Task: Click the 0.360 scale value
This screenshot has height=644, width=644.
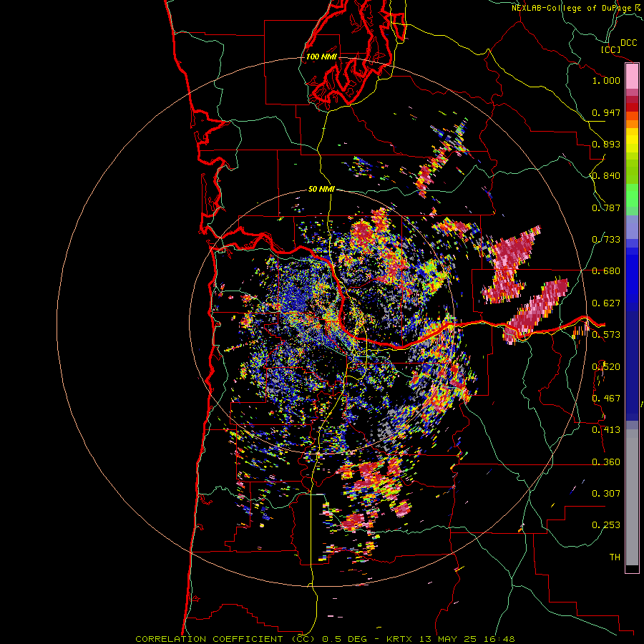Action: pos(606,462)
